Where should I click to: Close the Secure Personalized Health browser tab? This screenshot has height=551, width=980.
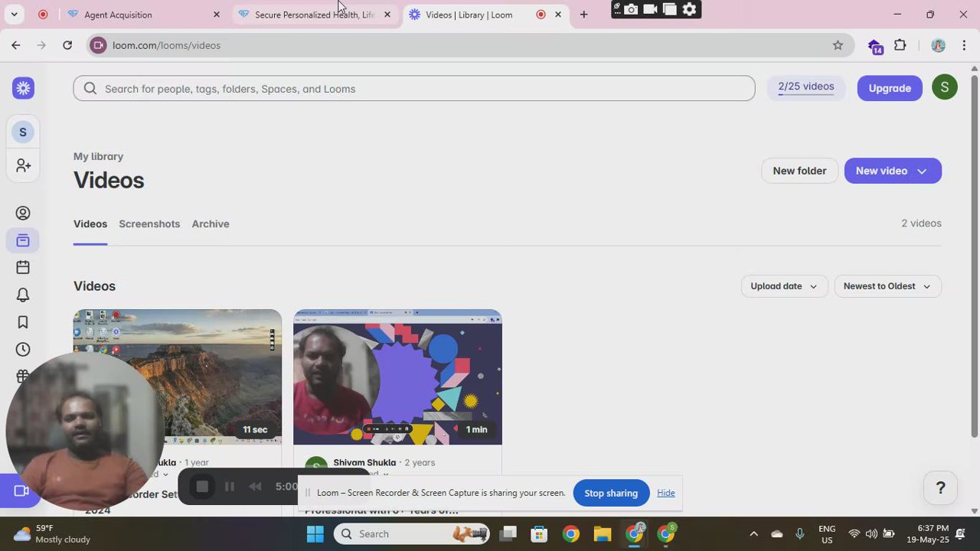(x=387, y=15)
